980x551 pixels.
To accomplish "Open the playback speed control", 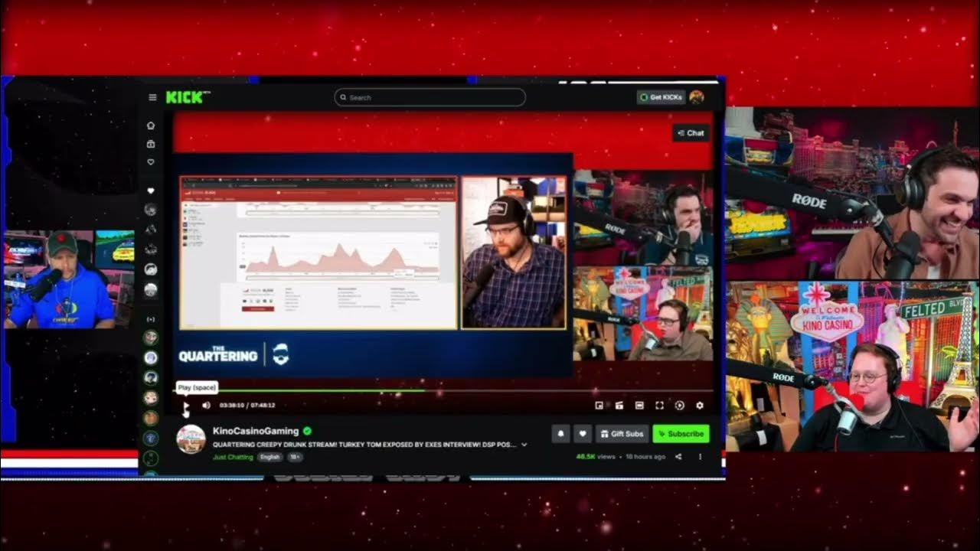I will pos(679,406).
